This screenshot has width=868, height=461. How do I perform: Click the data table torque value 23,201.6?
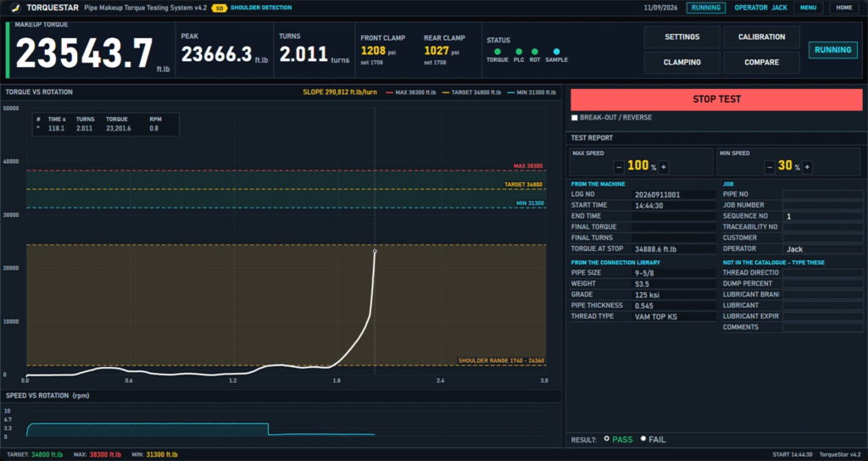point(119,129)
